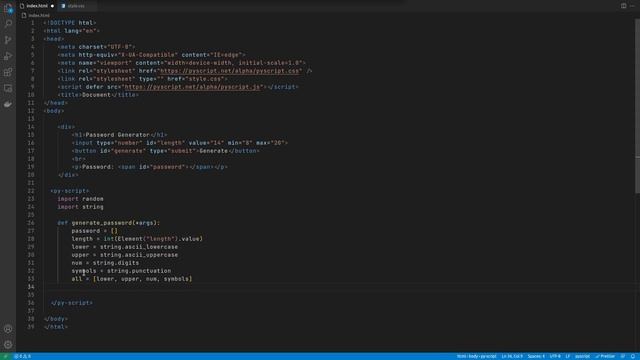This screenshot has width=640, height=360.
Task: Click the closing py-script tag
Action: pos(72,303)
